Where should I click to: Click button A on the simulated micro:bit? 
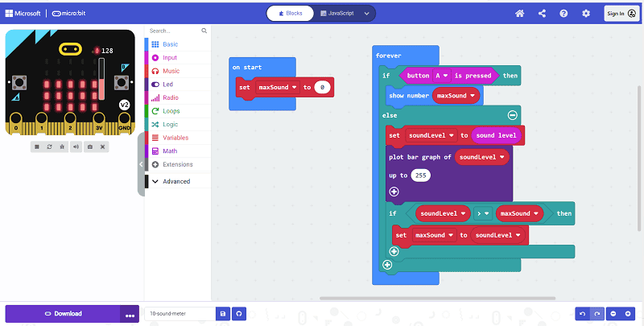tap(19, 83)
